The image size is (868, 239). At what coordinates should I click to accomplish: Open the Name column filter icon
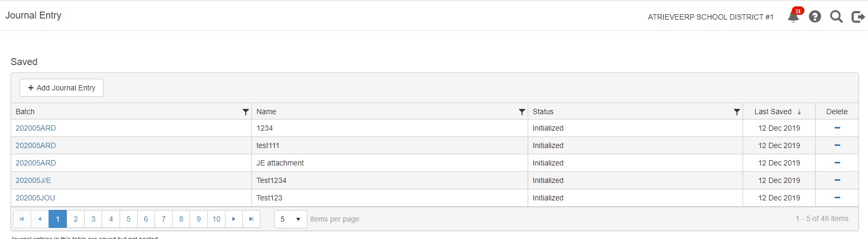[522, 112]
